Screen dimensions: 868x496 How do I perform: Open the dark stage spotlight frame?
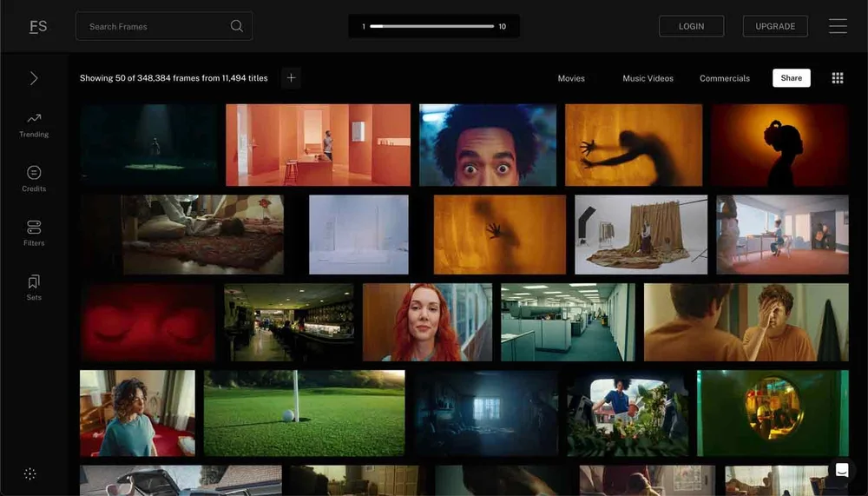tap(149, 145)
